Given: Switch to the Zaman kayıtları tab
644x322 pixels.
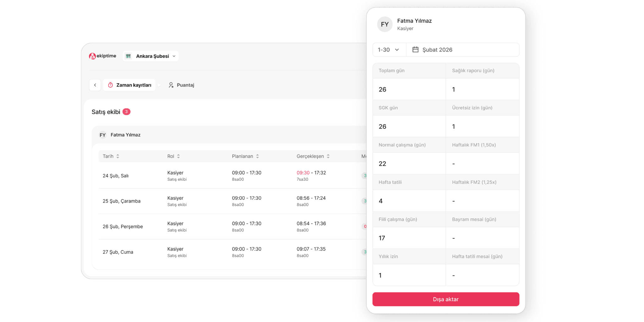Looking at the screenshot, I should [130, 85].
